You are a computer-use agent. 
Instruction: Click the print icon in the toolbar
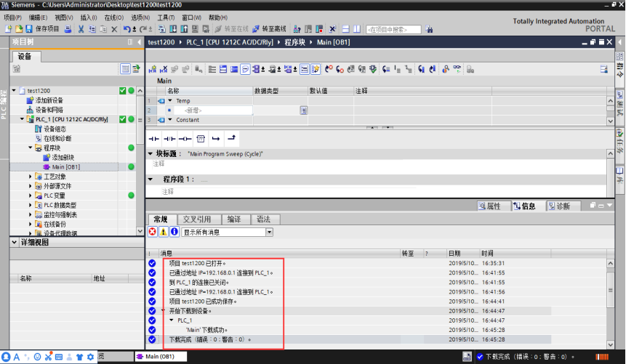pos(68,29)
